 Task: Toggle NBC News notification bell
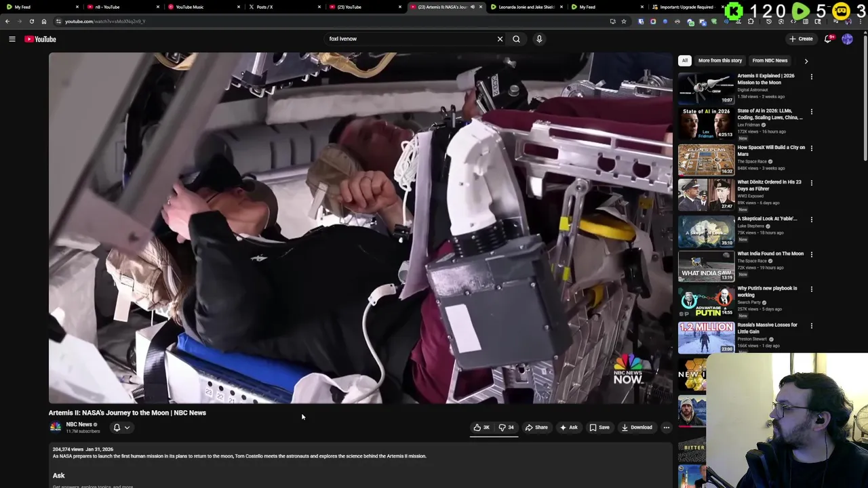pyautogui.click(x=117, y=428)
